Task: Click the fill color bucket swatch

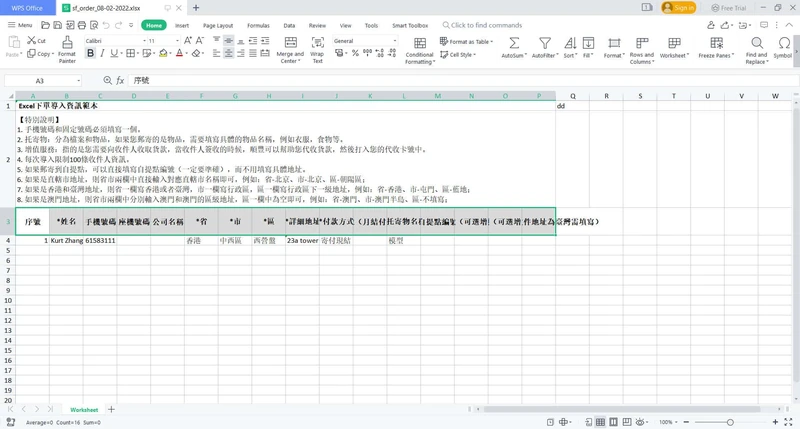Action: click(x=163, y=53)
